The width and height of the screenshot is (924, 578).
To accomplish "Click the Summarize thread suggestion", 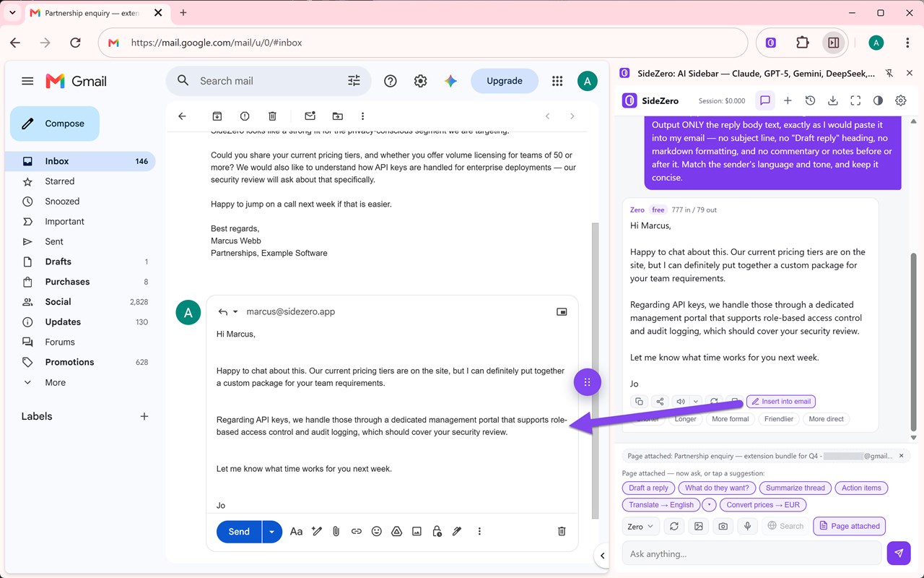I will (x=795, y=488).
